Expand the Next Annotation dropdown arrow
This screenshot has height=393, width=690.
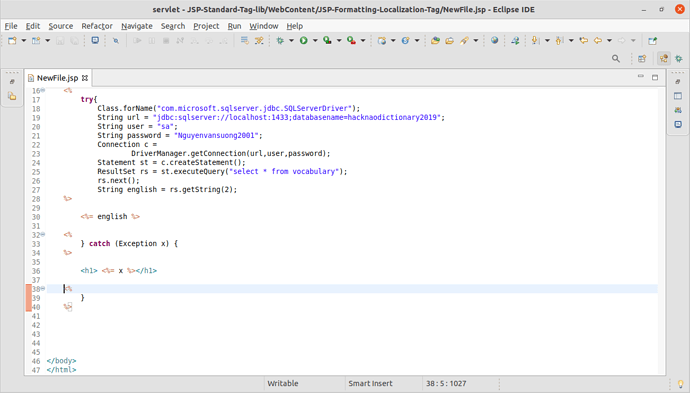coord(547,40)
